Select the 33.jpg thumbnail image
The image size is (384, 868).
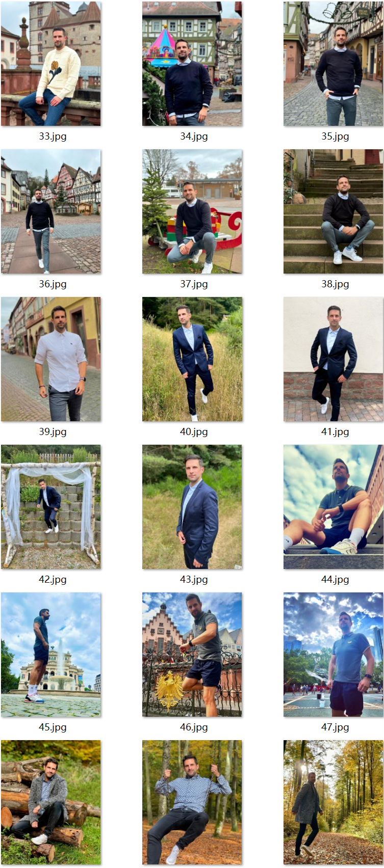click(51, 64)
